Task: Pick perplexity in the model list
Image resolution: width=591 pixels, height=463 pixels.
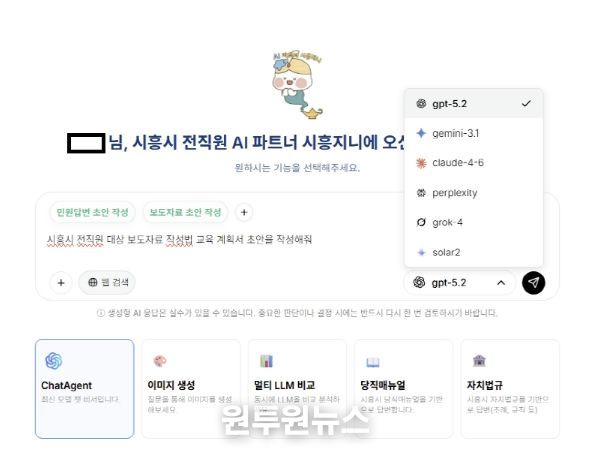Action: (473, 193)
